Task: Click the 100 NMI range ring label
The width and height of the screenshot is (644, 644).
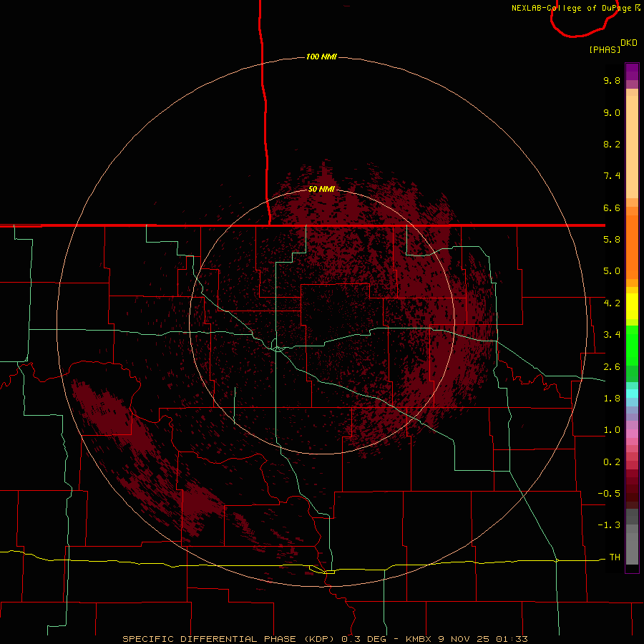Action: point(321,57)
